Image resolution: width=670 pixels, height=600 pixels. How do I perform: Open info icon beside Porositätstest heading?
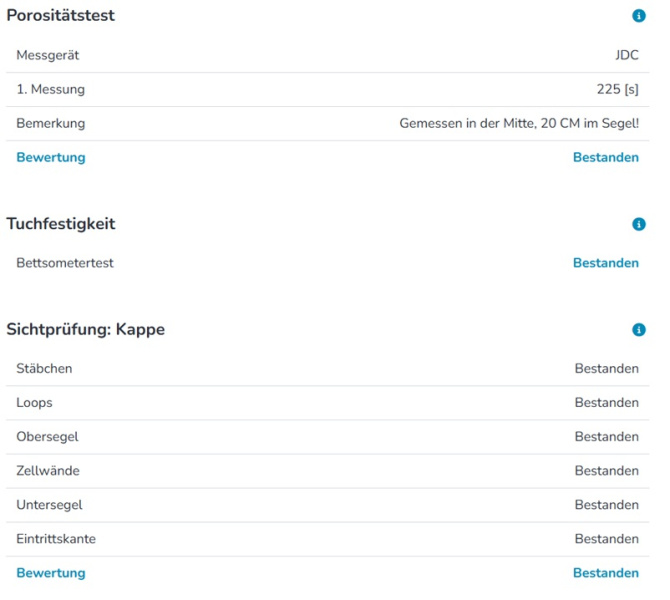(x=639, y=16)
